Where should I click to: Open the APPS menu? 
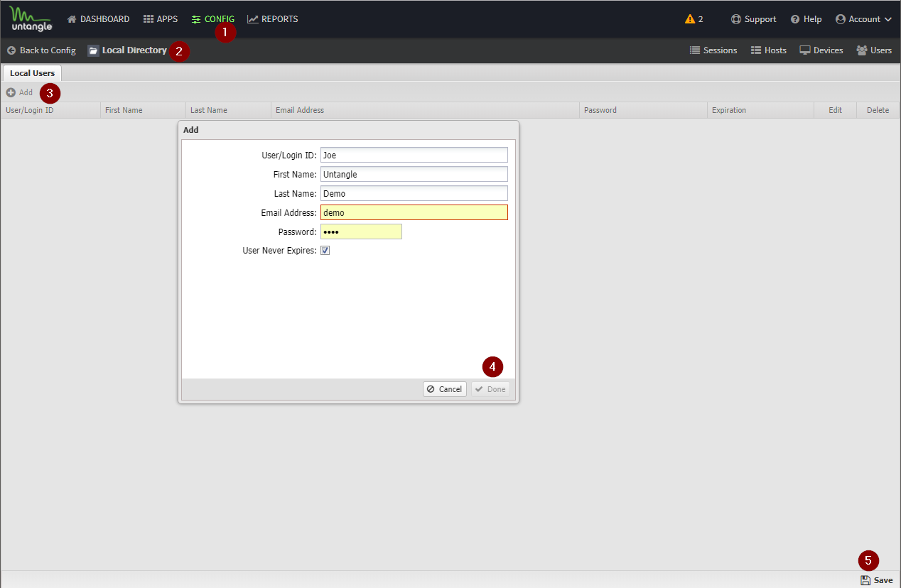167,19
